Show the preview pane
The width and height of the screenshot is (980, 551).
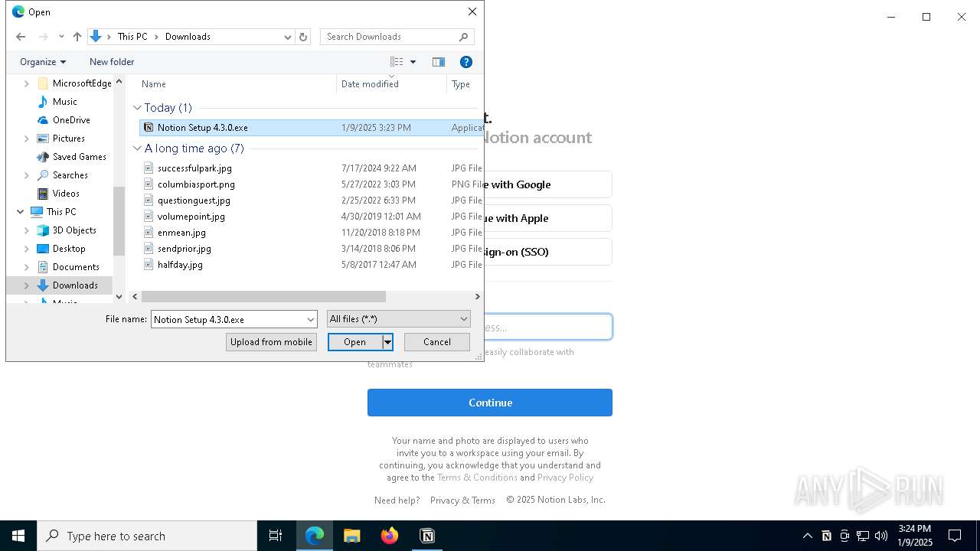point(439,62)
